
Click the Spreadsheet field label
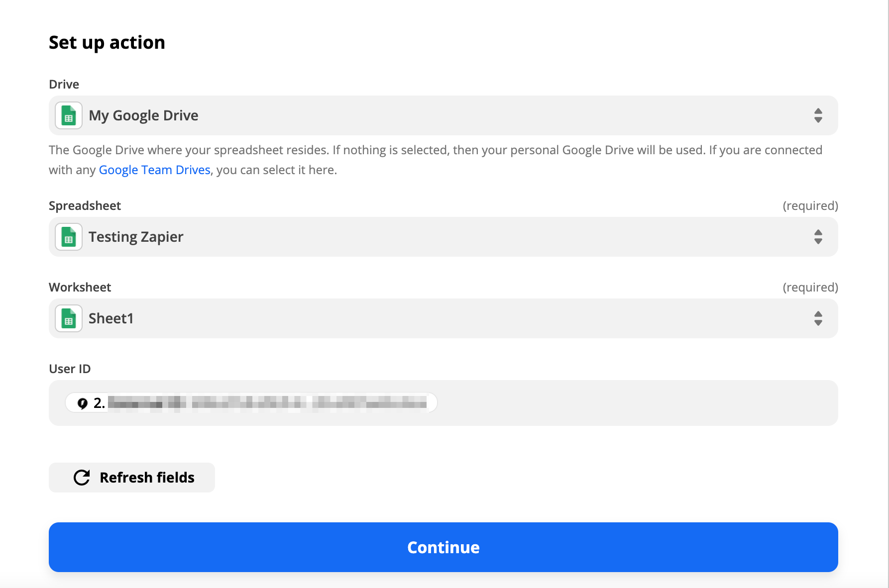[x=85, y=206]
